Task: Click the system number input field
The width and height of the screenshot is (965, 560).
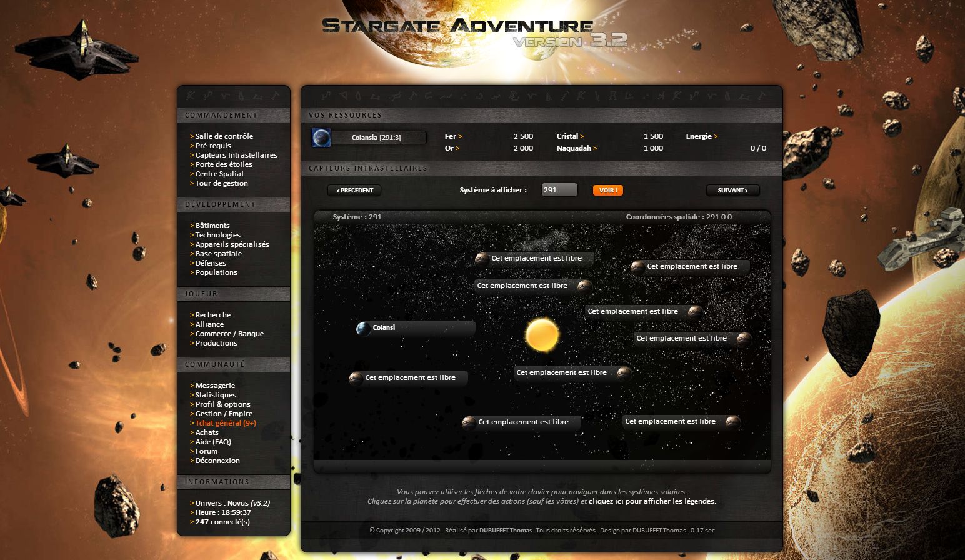Action: pyautogui.click(x=559, y=190)
